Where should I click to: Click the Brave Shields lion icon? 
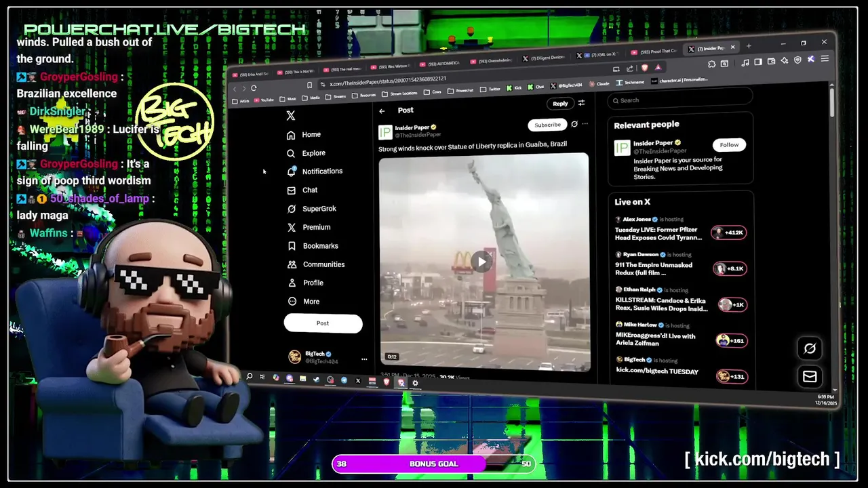point(644,68)
